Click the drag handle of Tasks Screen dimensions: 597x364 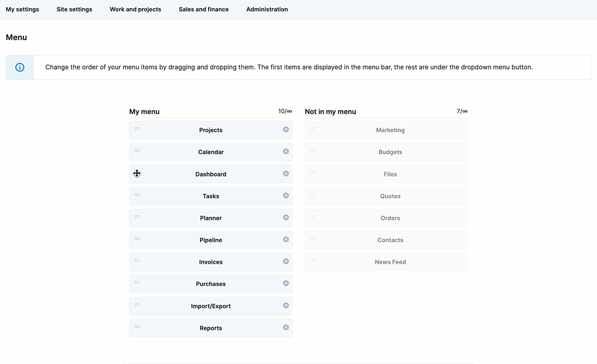point(137,195)
